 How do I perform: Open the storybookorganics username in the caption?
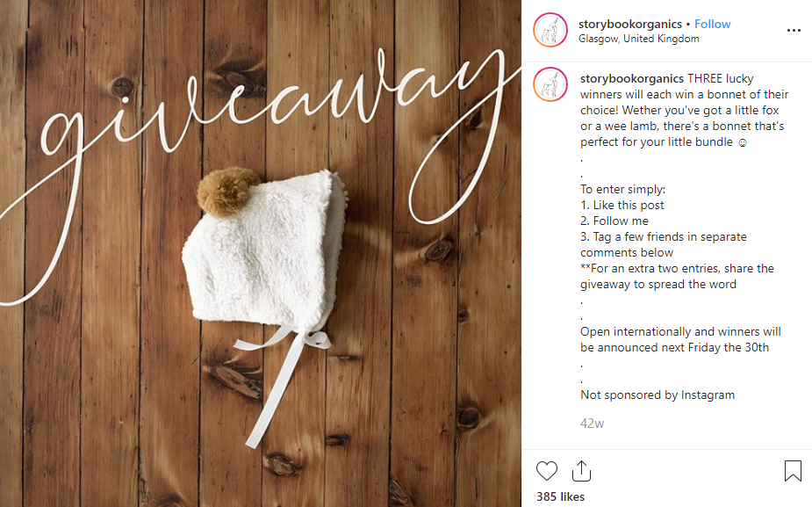click(x=632, y=78)
